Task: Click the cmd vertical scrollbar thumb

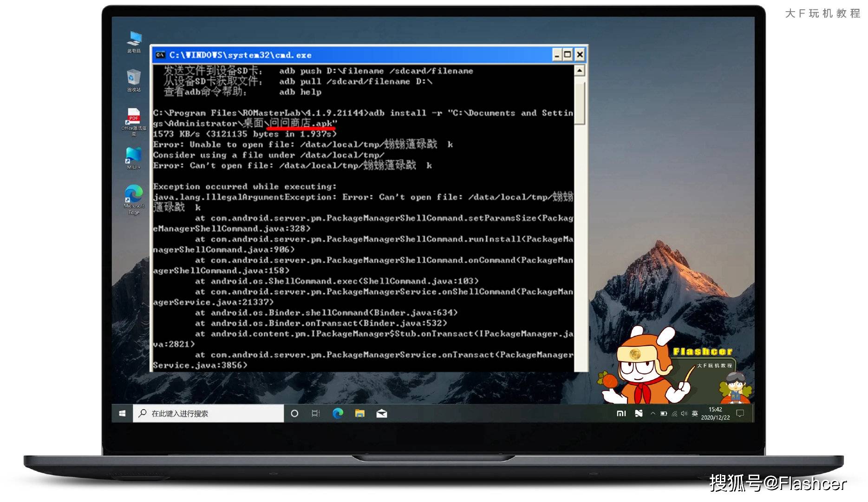Action: pyautogui.click(x=580, y=103)
